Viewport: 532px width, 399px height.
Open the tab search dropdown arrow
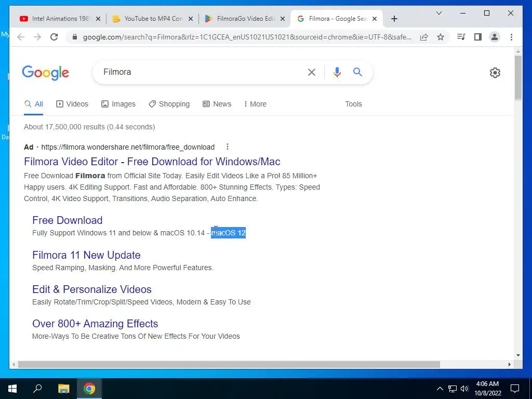point(438,13)
